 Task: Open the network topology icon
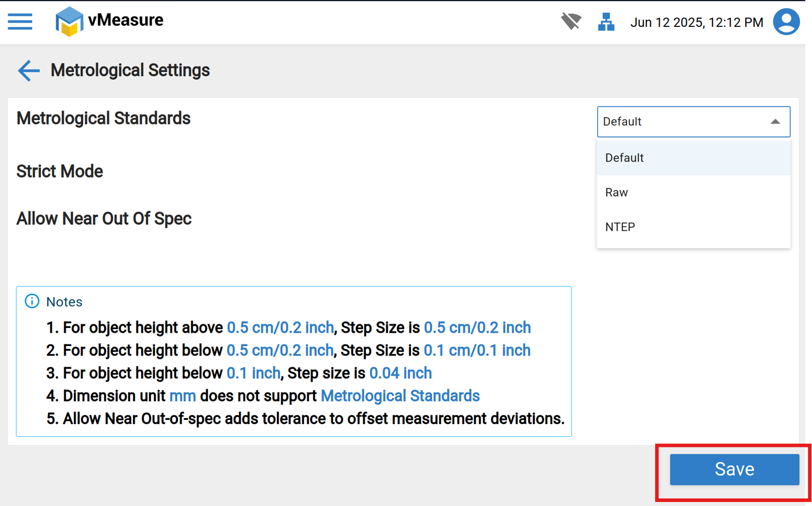tap(606, 22)
